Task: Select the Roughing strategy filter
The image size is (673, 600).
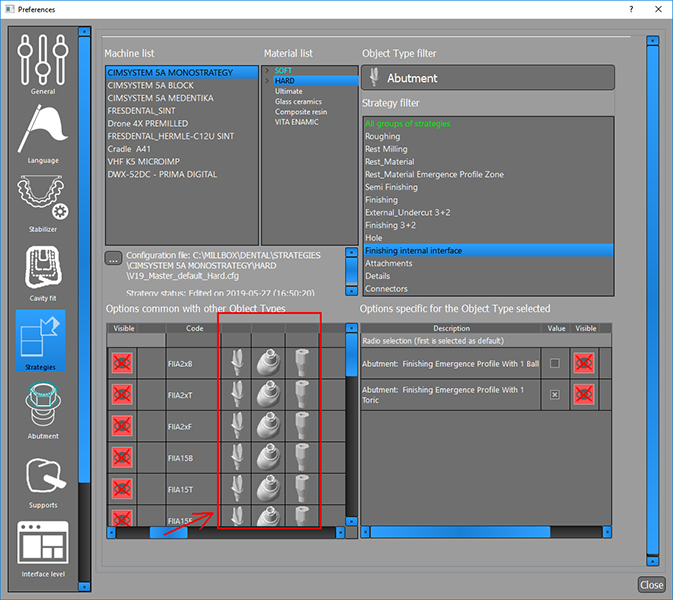Action: point(488,136)
